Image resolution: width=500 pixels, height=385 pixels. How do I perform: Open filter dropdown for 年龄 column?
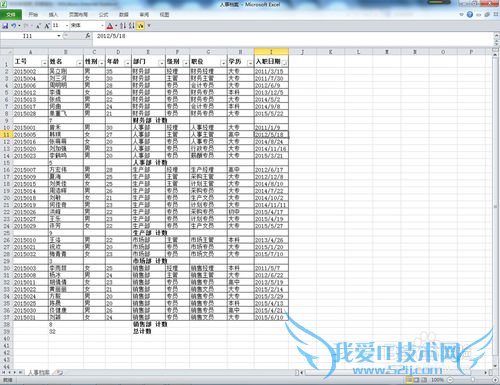coord(127,63)
